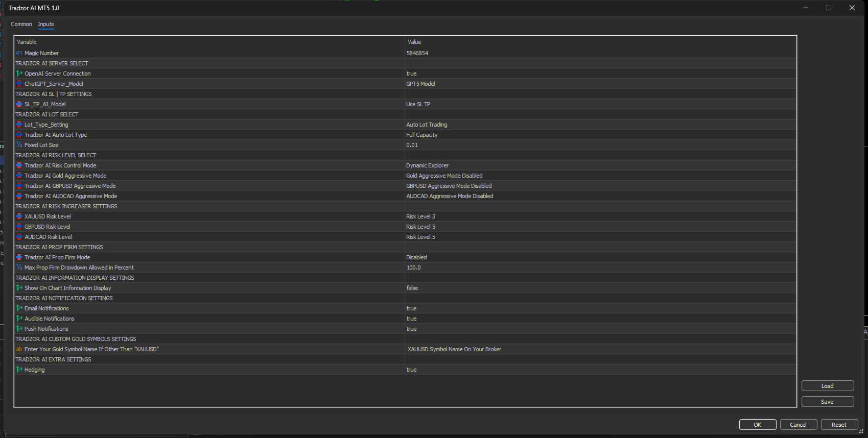The height and width of the screenshot is (438, 868).
Task: Toggle the OpenAI Server Connection true value
Action: pyautogui.click(x=600, y=74)
